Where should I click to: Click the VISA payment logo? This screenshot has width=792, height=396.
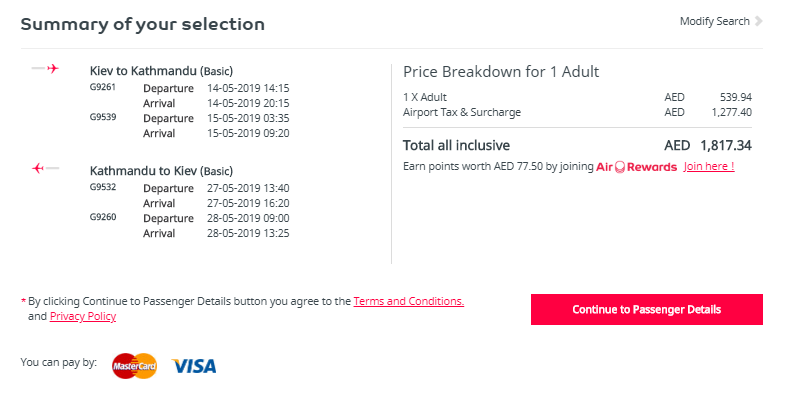coord(194,366)
